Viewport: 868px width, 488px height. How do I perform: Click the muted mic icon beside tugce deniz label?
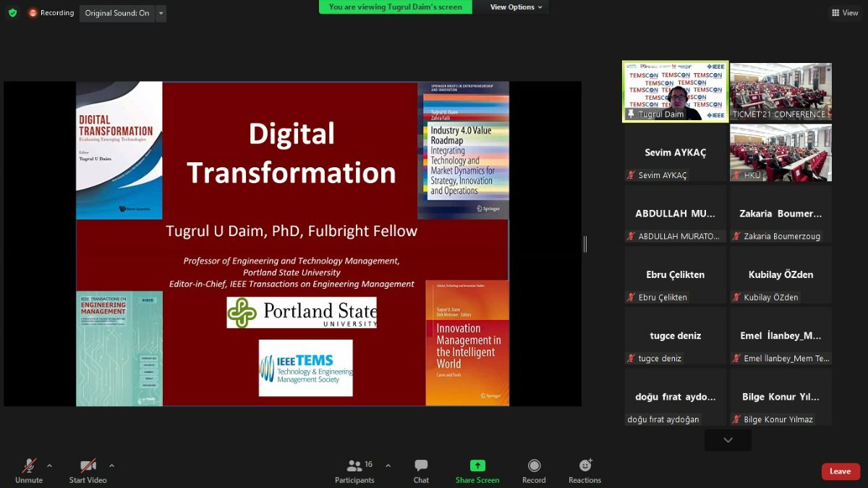point(631,358)
